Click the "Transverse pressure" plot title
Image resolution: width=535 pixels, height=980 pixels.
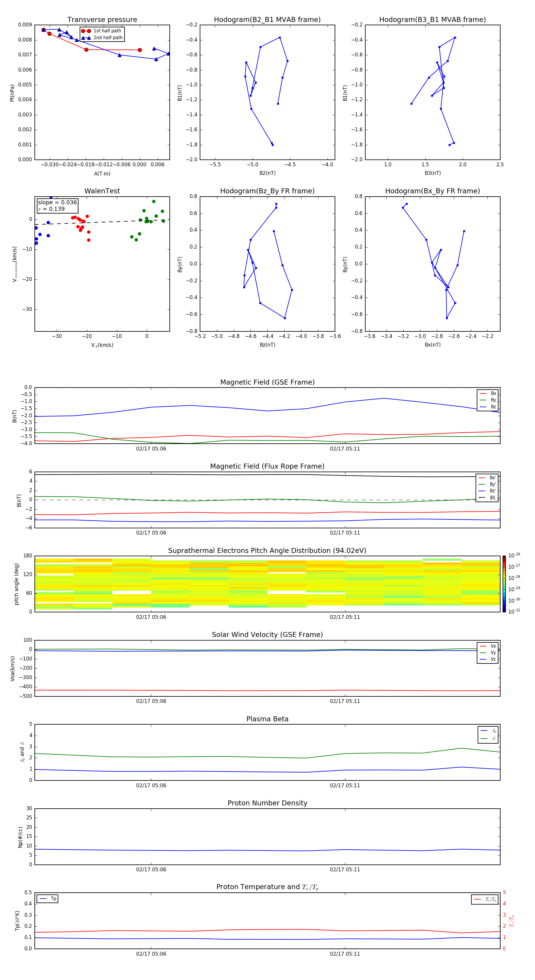pos(102,20)
